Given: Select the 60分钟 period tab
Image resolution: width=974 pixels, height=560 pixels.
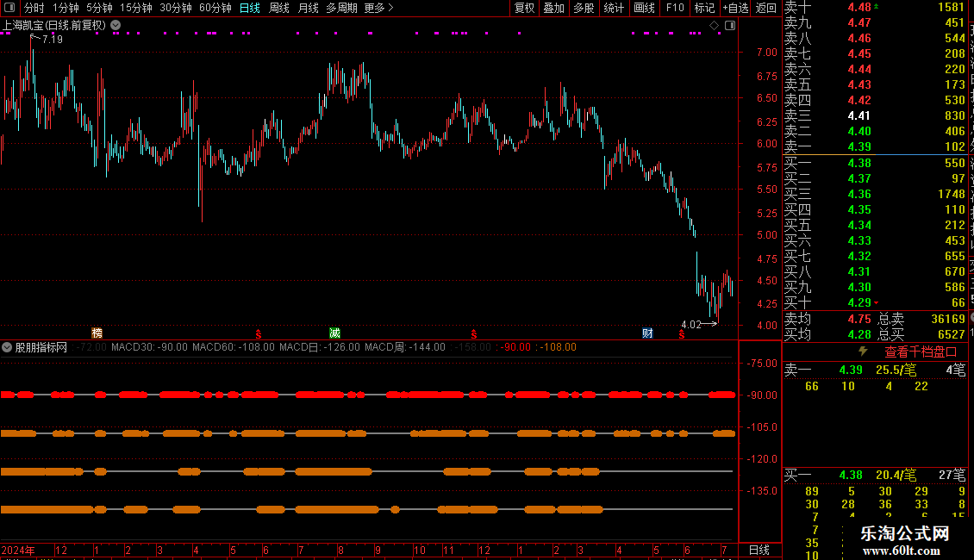Looking at the screenshot, I should coord(215,8).
